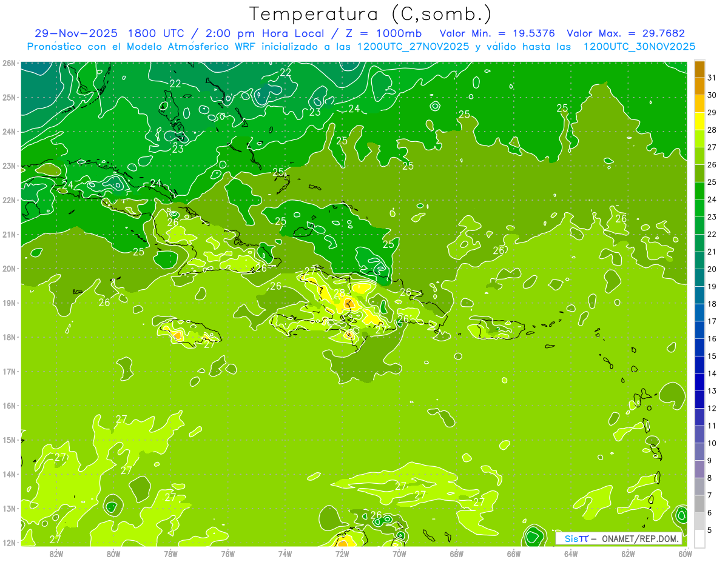728x562 pixels.
Task: Click the '15N' latitude axis label
Action: pos(9,440)
